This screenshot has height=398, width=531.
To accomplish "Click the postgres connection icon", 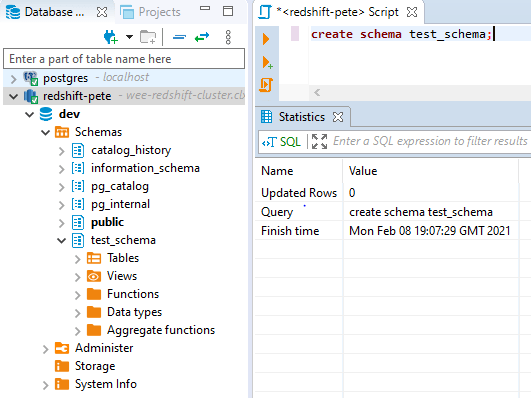I will pyautogui.click(x=30, y=78).
